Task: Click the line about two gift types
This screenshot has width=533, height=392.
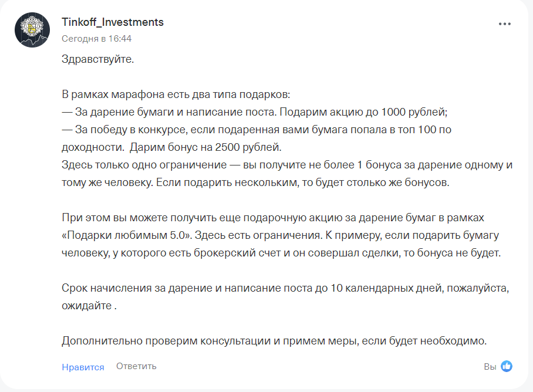Action: click(176, 94)
